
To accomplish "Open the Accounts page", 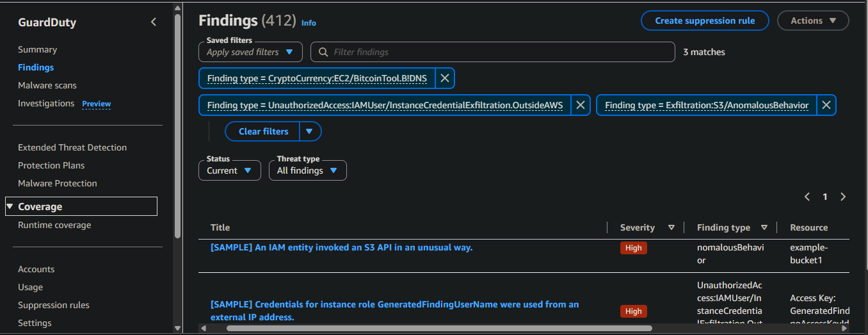I will (36, 269).
